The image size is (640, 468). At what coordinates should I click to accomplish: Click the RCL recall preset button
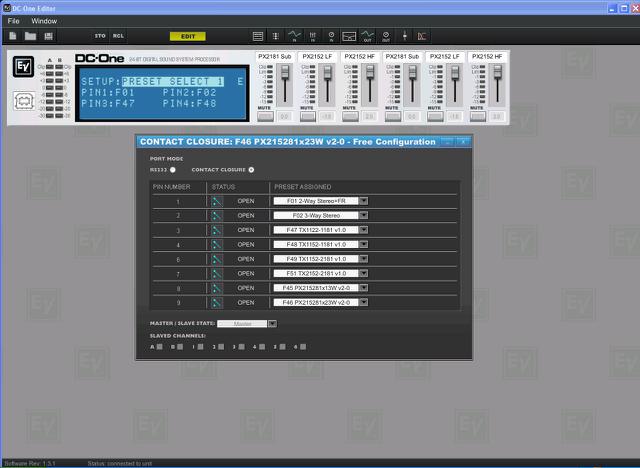click(119, 36)
